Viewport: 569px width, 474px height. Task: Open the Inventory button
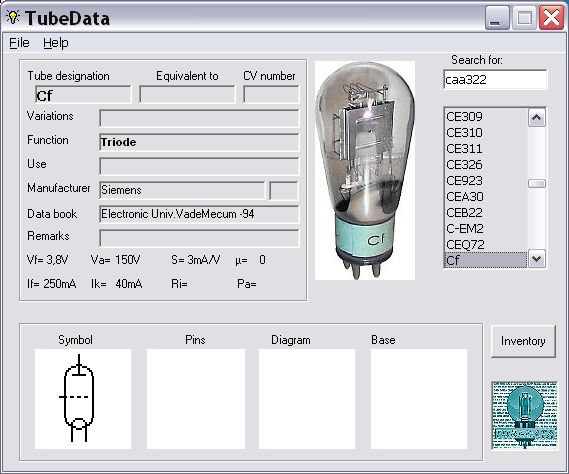pyautogui.click(x=523, y=341)
